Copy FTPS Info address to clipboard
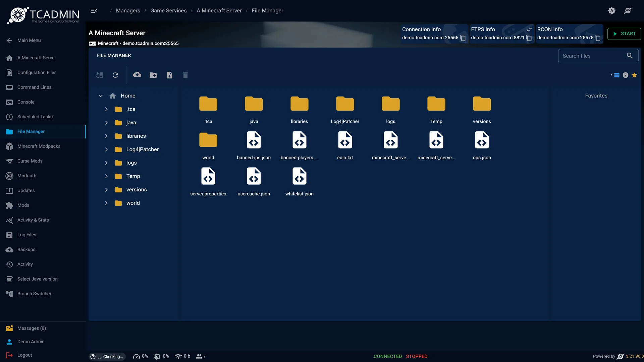 pos(529,38)
